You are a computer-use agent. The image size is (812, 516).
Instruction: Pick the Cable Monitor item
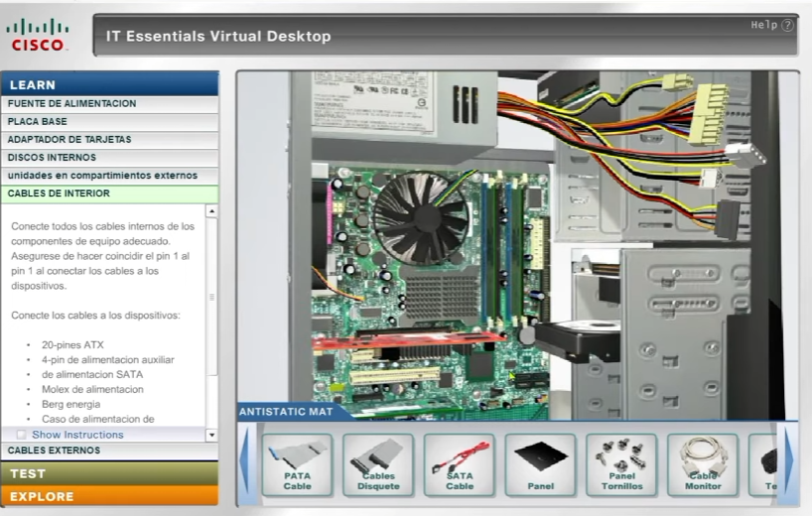[x=703, y=465]
